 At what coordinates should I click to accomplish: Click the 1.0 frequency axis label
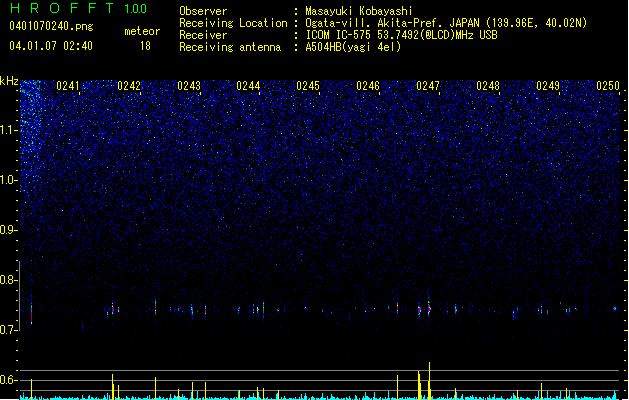(9, 180)
